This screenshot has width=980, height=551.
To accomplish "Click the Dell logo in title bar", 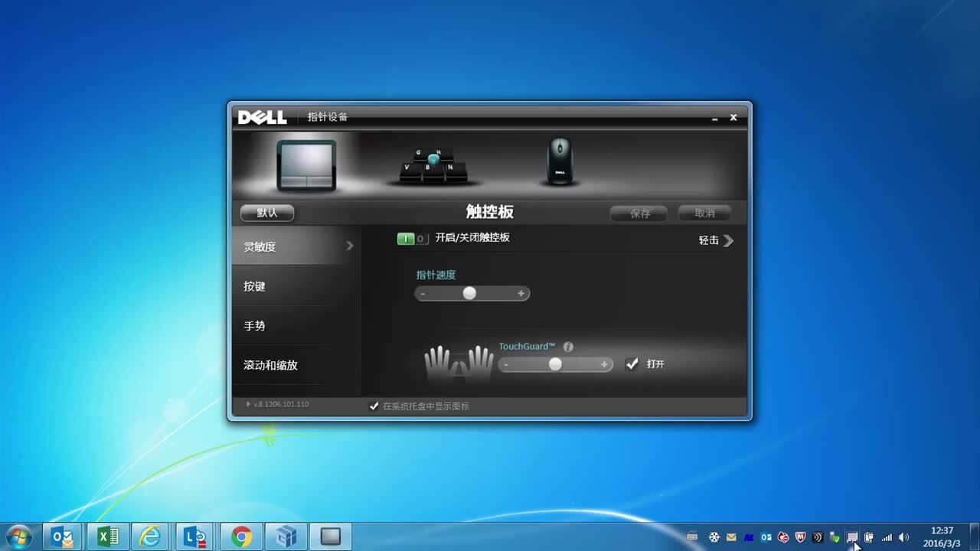I will [262, 117].
